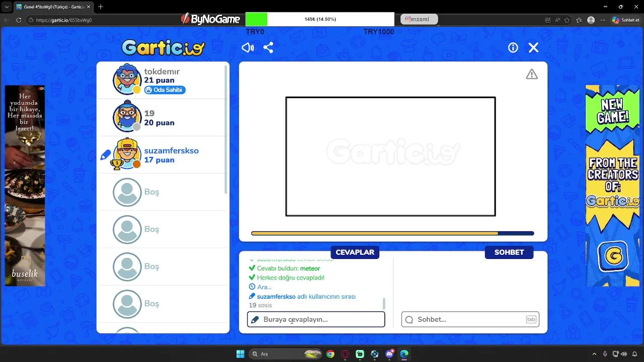644x362 pixels.
Task: Exit the room with the X icon
Action: [x=533, y=48]
